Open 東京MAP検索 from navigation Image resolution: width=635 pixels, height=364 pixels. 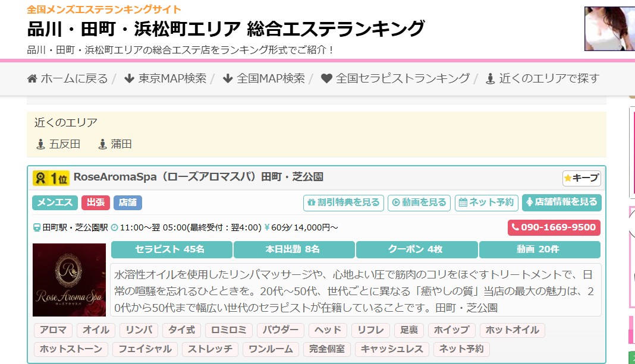[165, 78]
